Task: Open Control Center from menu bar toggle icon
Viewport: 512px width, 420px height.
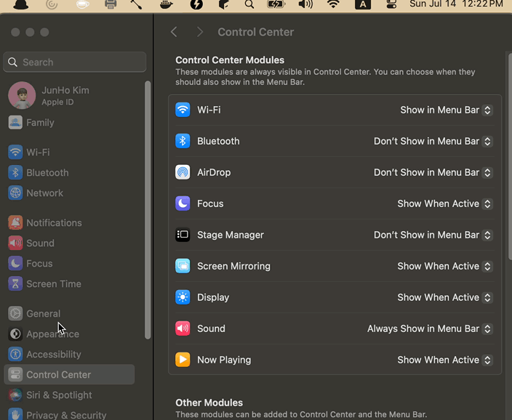Action: [x=391, y=4]
